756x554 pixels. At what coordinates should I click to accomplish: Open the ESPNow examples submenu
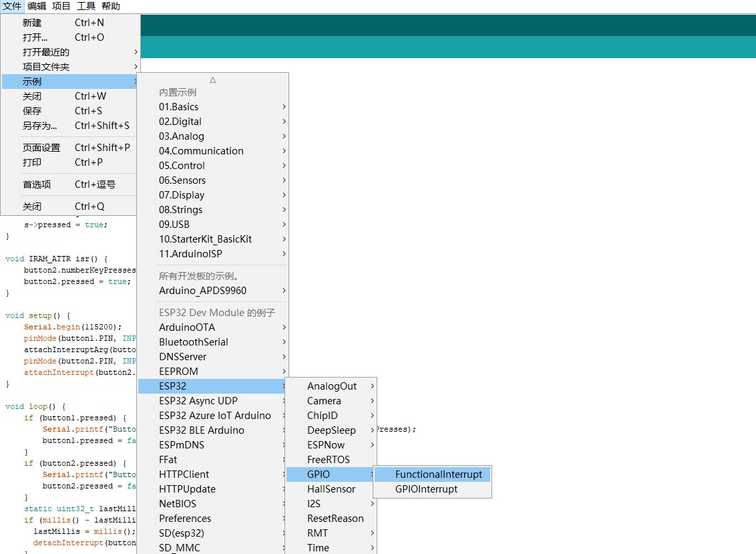(331, 445)
